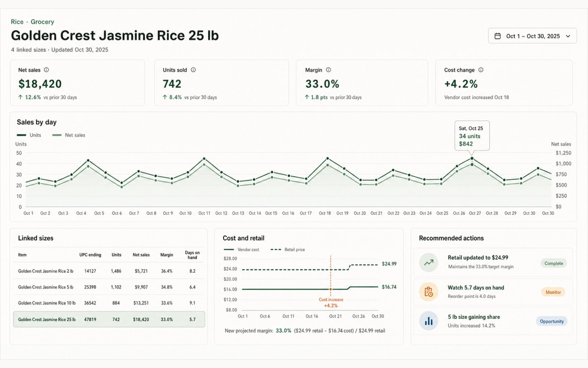Click the Complete status badge

pos(553,263)
